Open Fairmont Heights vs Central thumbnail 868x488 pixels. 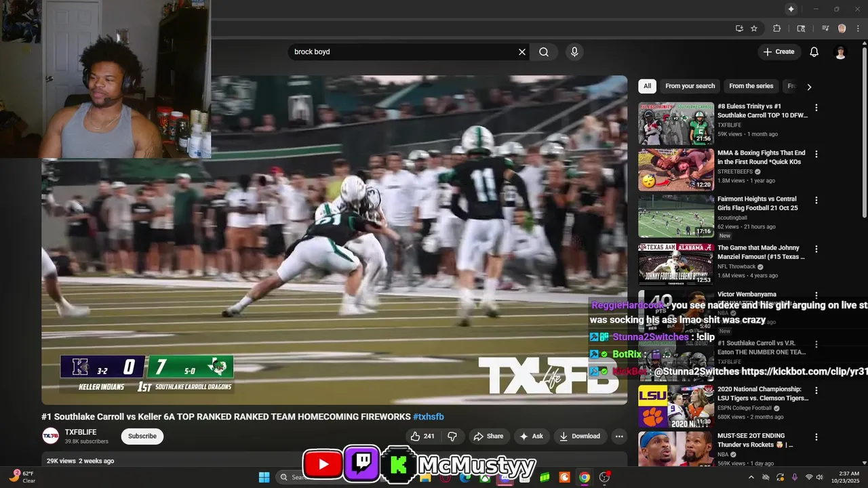click(676, 217)
